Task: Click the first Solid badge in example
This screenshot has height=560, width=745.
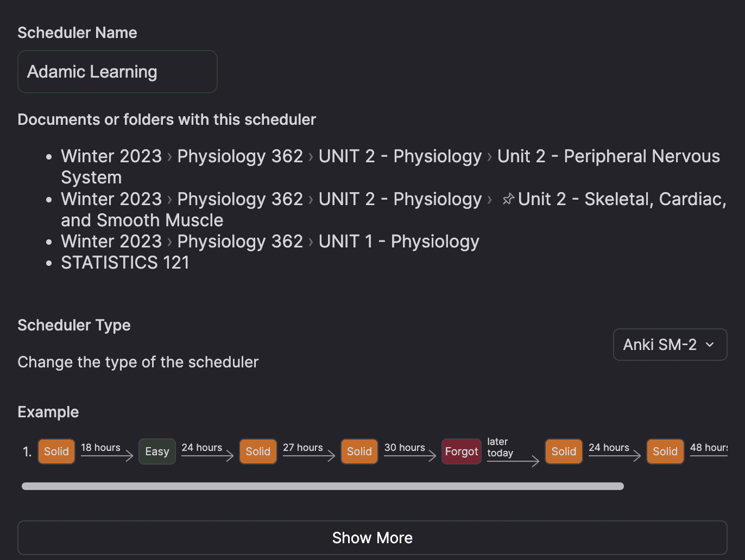Action: [56, 451]
